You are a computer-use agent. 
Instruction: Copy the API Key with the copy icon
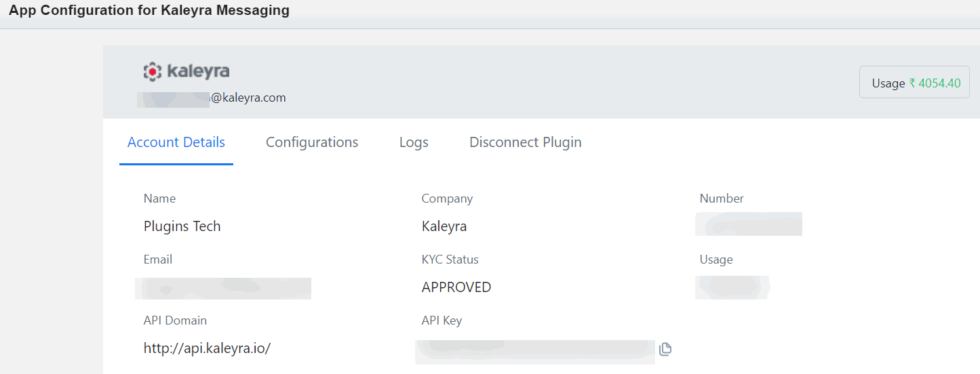[665, 349]
